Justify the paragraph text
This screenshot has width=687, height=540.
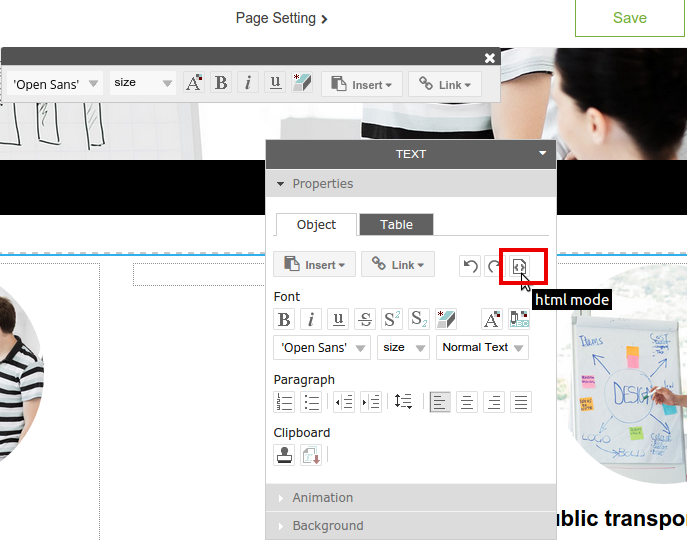click(x=521, y=402)
